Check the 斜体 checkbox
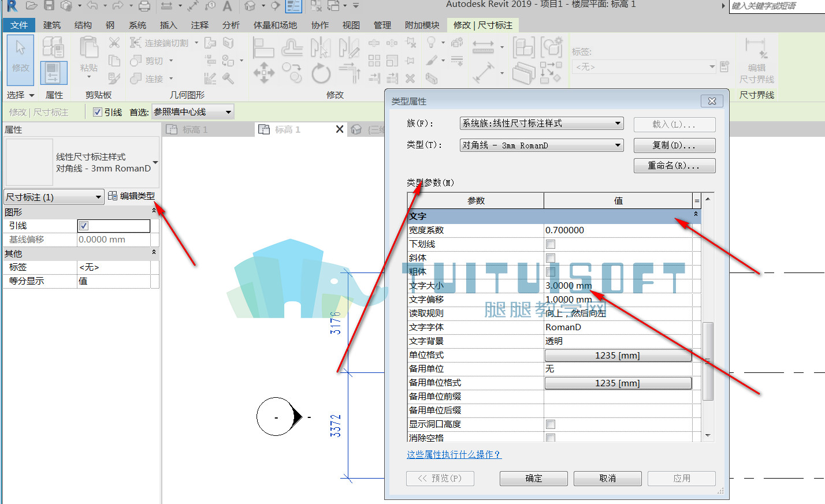825x504 pixels. pos(551,258)
